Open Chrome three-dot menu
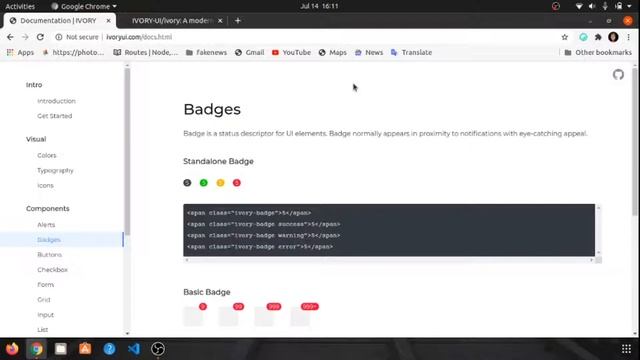Screen dimensions: 640x360 coord(629,37)
